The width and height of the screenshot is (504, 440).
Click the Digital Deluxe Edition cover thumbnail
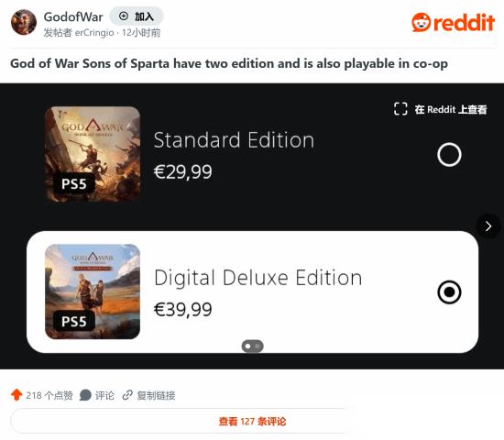tap(93, 291)
